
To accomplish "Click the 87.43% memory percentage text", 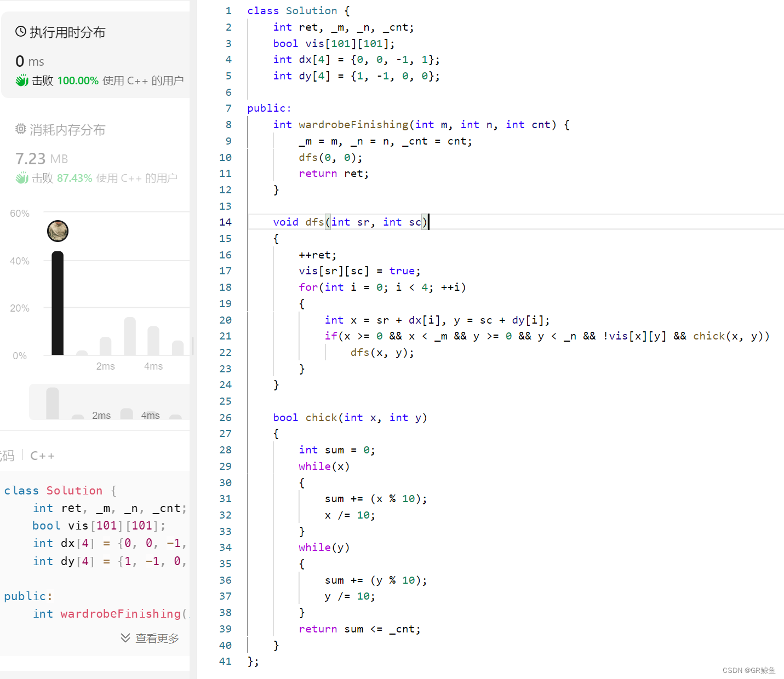I will (x=75, y=178).
